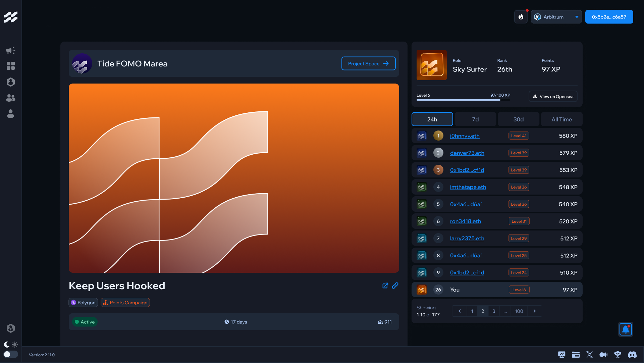
Task: Open the Discord icon in footer
Action: (x=632, y=355)
